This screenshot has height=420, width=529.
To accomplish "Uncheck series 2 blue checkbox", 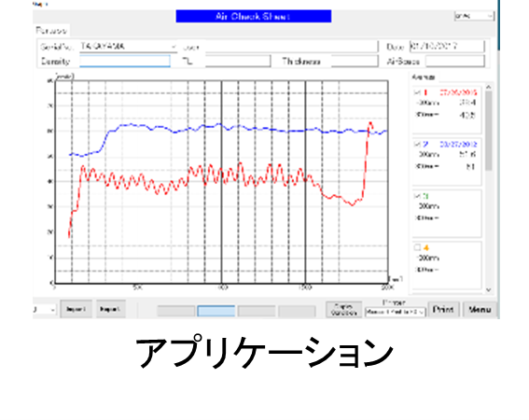I will click(x=417, y=144).
